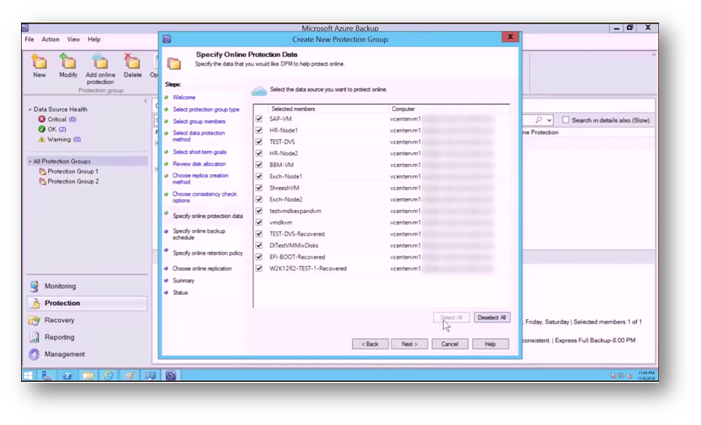
Task: Open Internet Explorer from the taskbar
Action: click(x=108, y=375)
